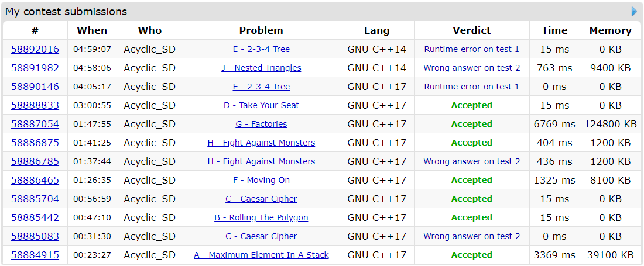The image size is (644, 266).
Task: Click Wrong answer verdict for Nested Triangles
Action: point(471,68)
